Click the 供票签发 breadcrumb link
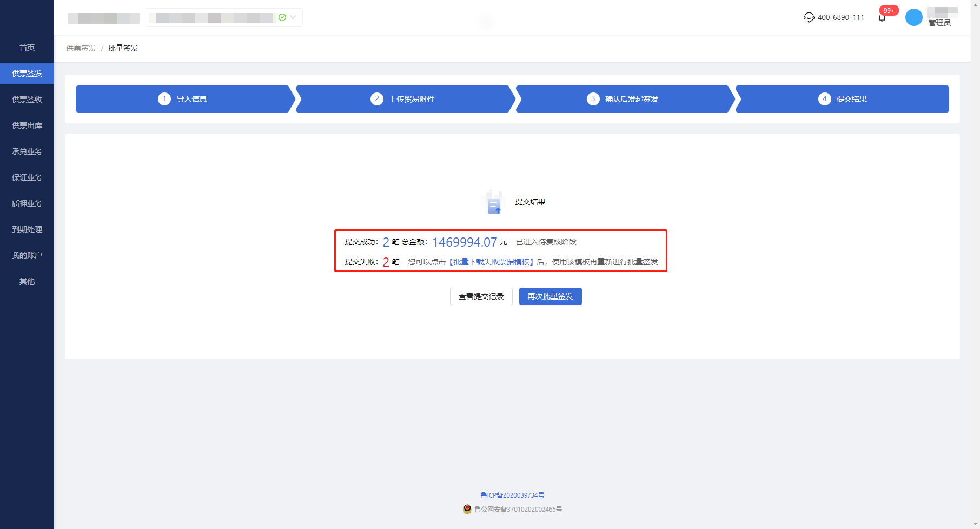This screenshot has width=980, height=529. [81, 48]
